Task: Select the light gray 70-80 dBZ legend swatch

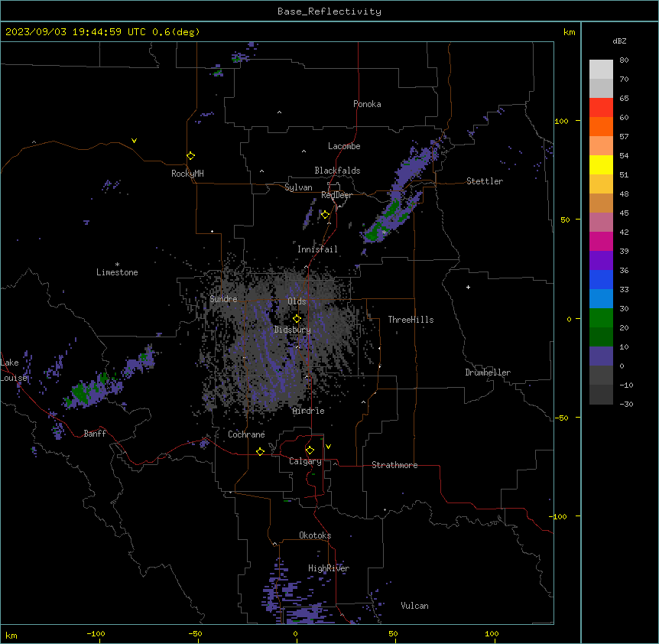Action: pyautogui.click(x=601, y=70)
